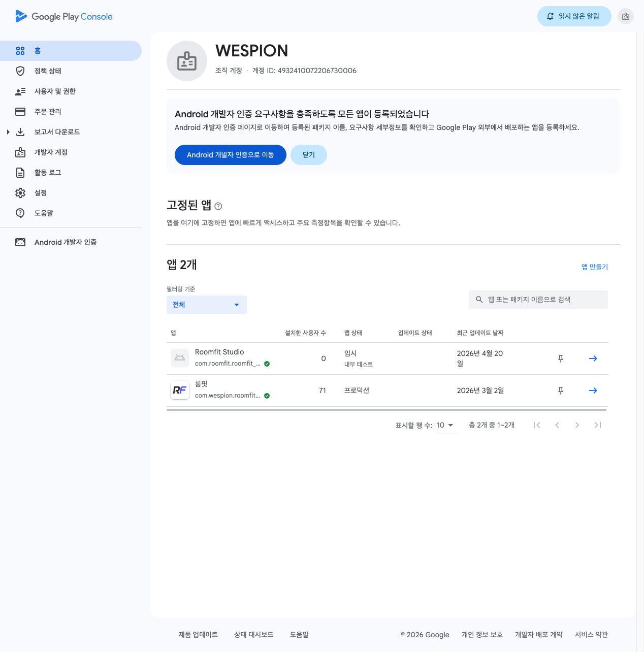Viewport: 644px width, 652px height.
Task: Click the 앱 만들기 link
Action: coord(594,267)
